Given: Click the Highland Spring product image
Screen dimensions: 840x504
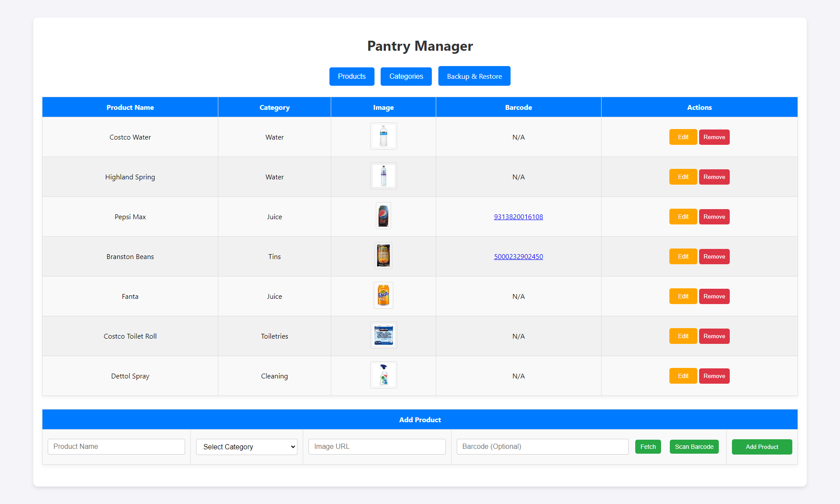Looking at the screenshot, I should (383, 176).
